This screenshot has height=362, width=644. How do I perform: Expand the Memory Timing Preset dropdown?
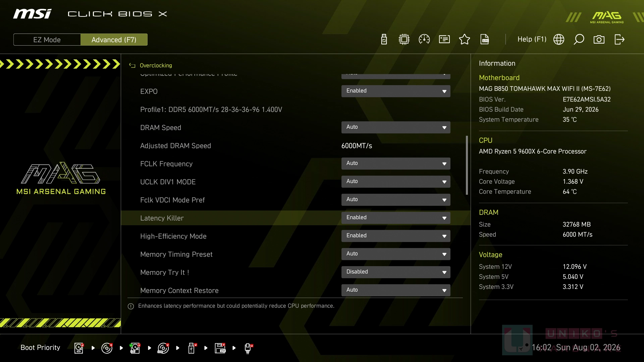click(x=396, y=254)
